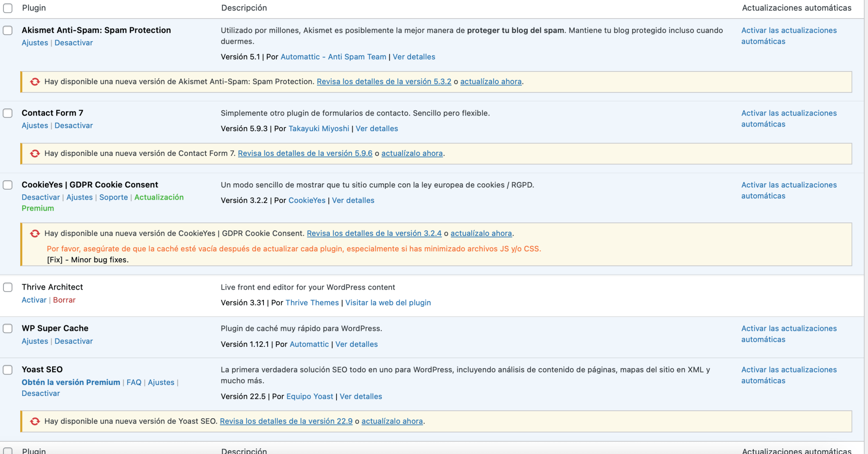Review details of version 3.2.4
868x454 pixels.
[x=374, y=233]
